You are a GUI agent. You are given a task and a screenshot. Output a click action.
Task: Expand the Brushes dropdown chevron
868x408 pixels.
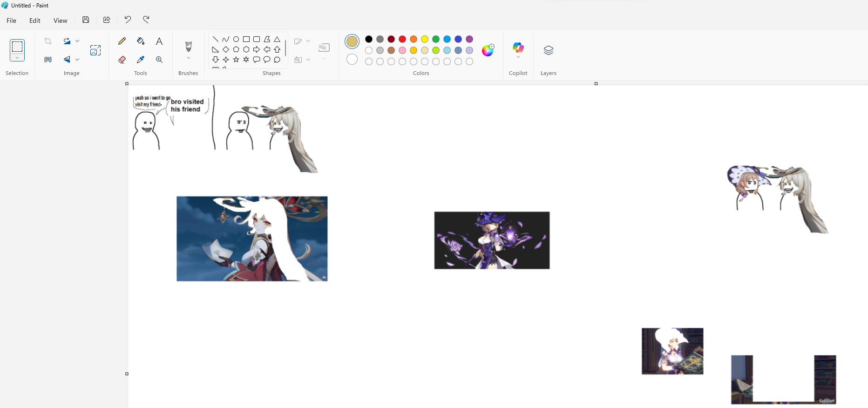[189, 58]
